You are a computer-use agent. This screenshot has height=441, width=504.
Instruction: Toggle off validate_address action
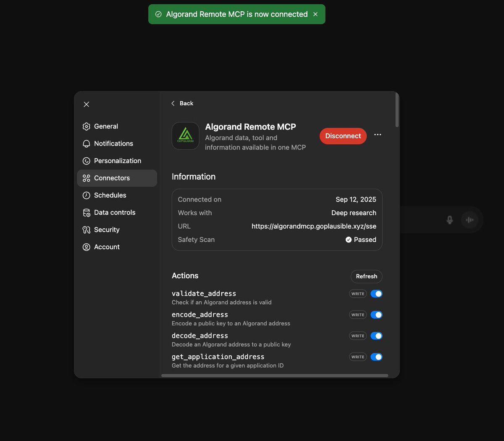click(x=376, y=294)
